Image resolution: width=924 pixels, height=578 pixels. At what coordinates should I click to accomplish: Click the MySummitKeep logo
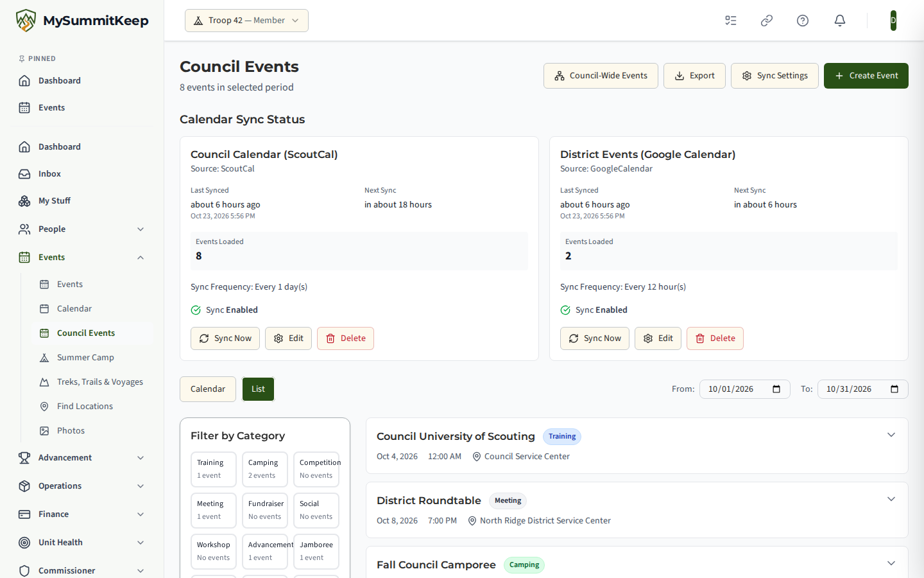point(82,21)
